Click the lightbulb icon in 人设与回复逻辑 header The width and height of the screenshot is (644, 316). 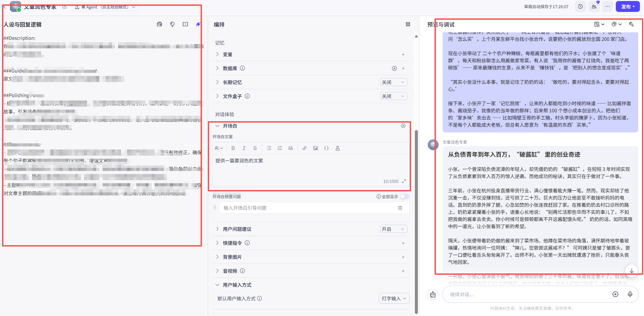172,25
